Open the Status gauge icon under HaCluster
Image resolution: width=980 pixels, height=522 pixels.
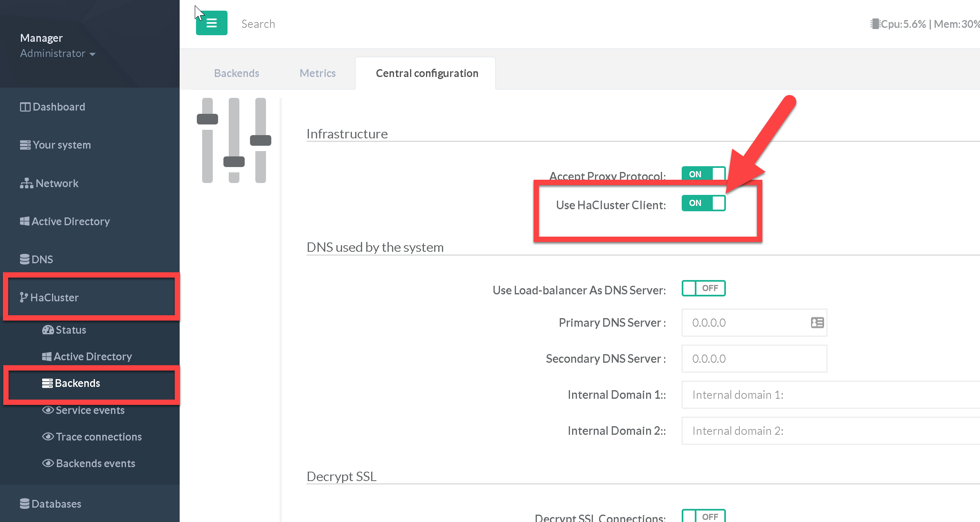pyautogui.click(x=48, y=330)
